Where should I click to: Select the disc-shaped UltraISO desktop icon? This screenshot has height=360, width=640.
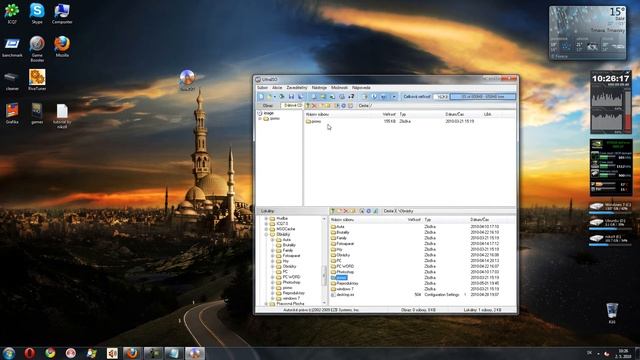187,80
